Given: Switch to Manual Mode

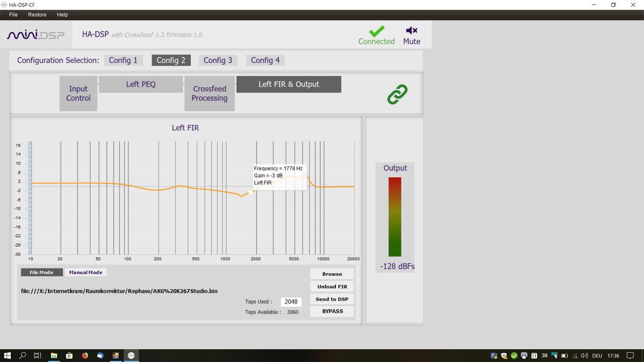Looking at the screenshot, I should 85,272.
